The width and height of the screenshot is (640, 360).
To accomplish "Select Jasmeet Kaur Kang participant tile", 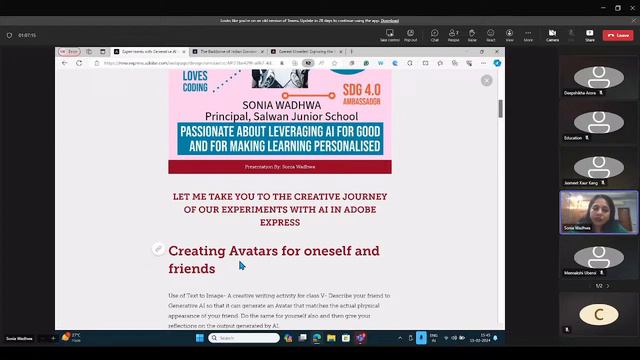I will tap(598, 167).
